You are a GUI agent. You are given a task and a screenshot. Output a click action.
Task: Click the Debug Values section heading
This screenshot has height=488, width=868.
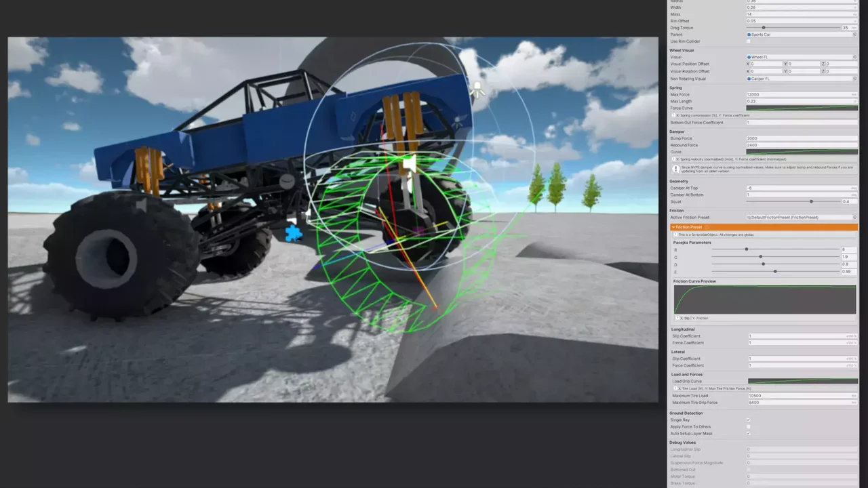point(682,443)
